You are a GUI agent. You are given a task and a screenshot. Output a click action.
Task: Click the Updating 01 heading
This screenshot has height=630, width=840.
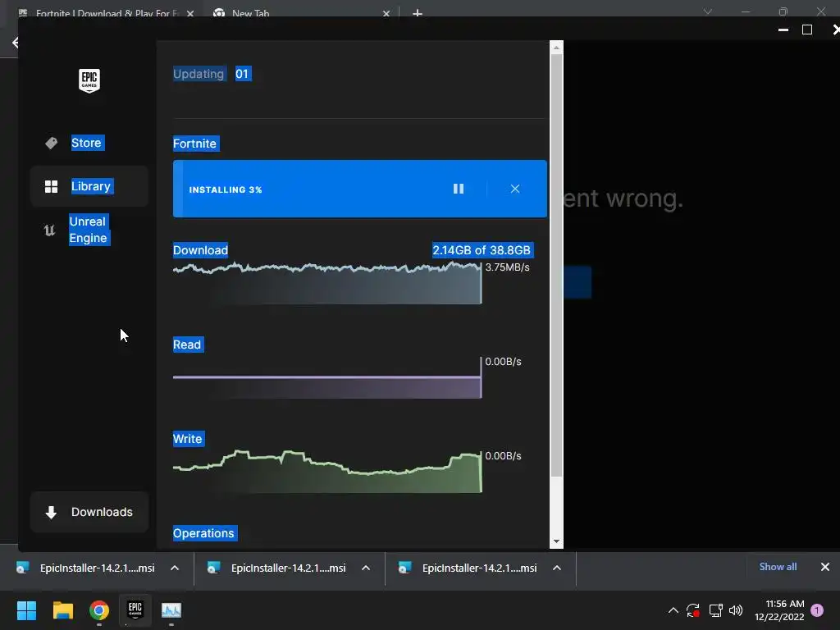pos(212,73)
